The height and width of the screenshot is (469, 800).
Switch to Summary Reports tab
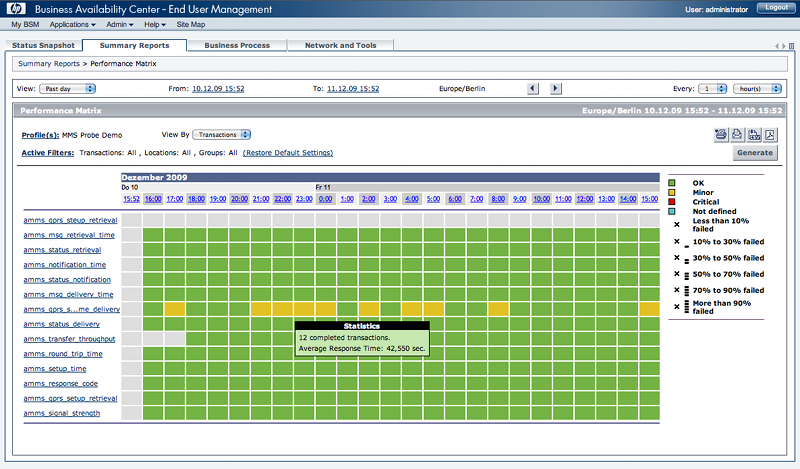pyautogui.click(x=135, y=45)
